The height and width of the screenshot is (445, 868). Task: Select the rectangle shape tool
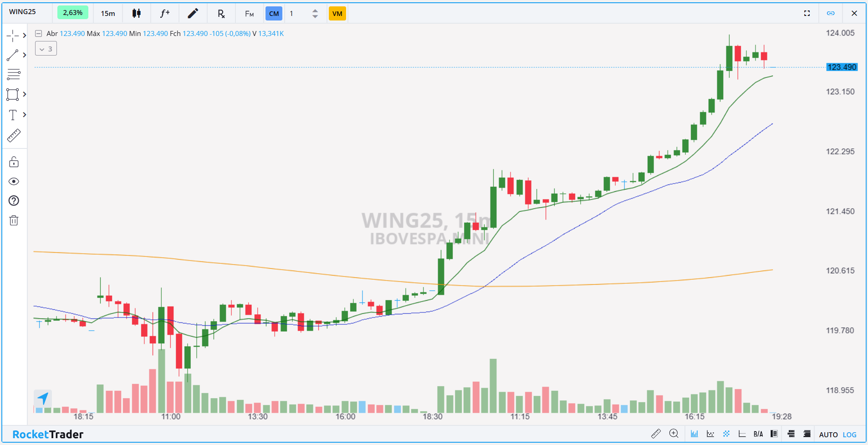13,94
